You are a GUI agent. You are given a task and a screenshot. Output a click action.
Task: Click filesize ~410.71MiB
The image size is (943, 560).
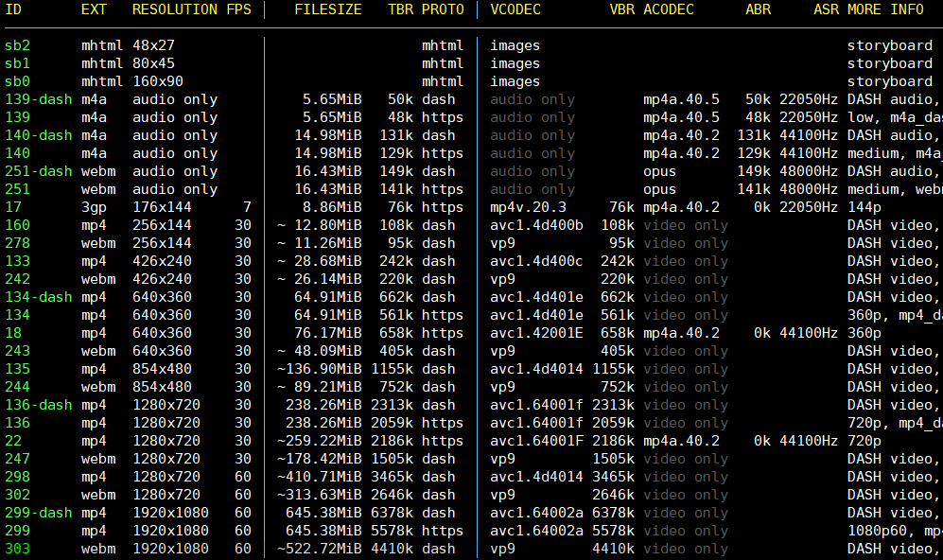[x=320, y=478]
